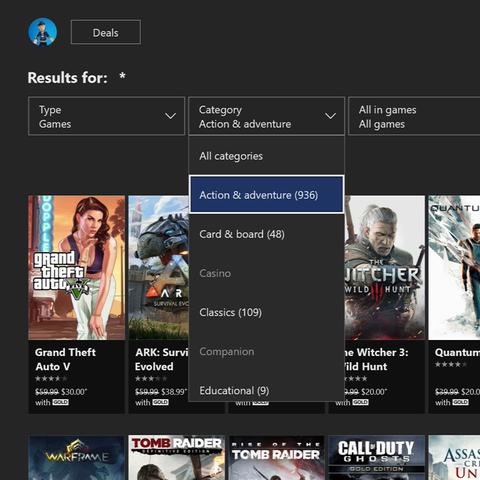
Task: Click the $38.99 ARK price
Action: click(x=174, y=392)
